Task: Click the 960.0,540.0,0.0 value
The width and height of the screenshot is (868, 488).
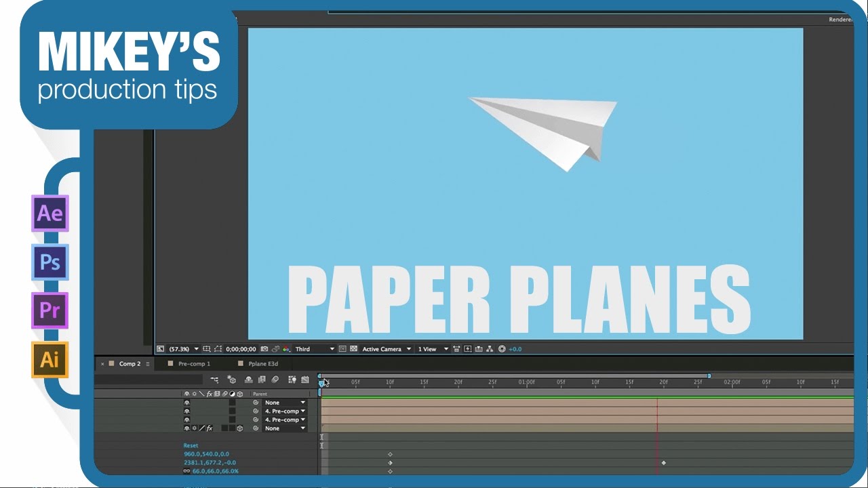Action: pyautogui.click(x=206, y=454)
